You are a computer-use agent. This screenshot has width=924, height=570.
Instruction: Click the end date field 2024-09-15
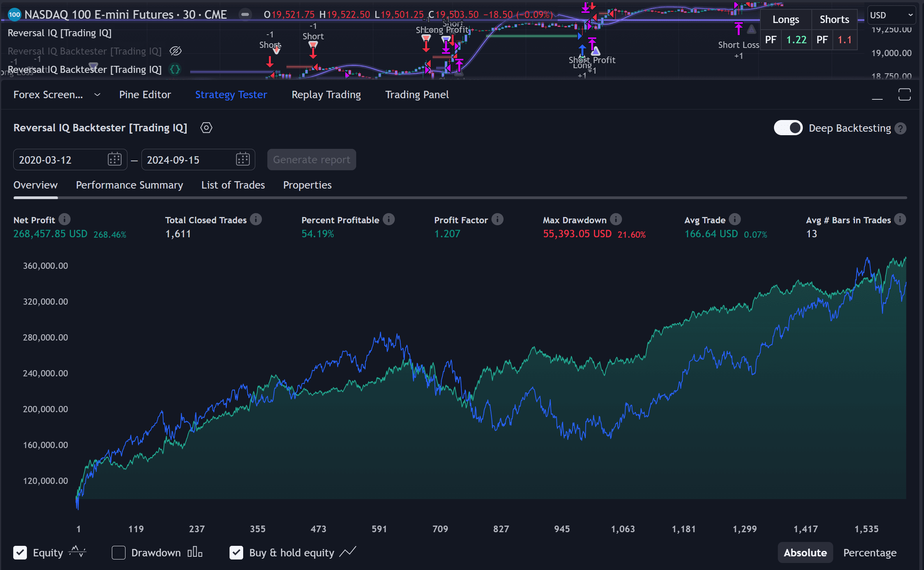point(198,159)
